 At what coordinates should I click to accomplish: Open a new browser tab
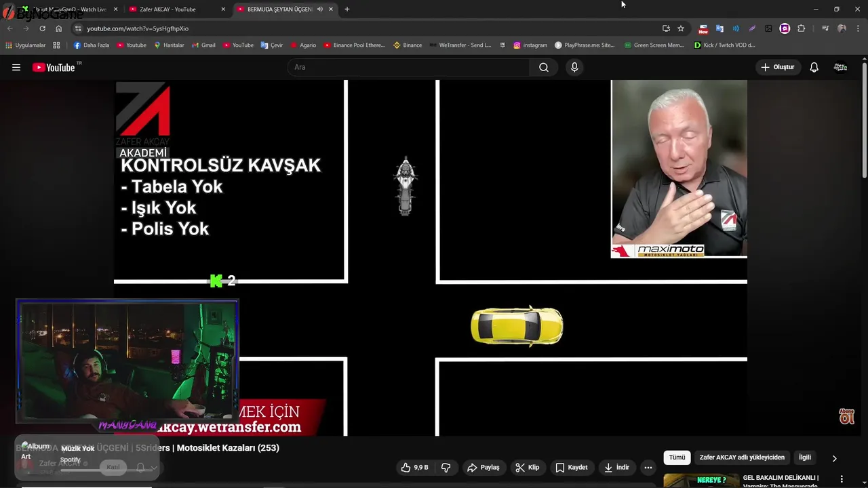(347, 9)
